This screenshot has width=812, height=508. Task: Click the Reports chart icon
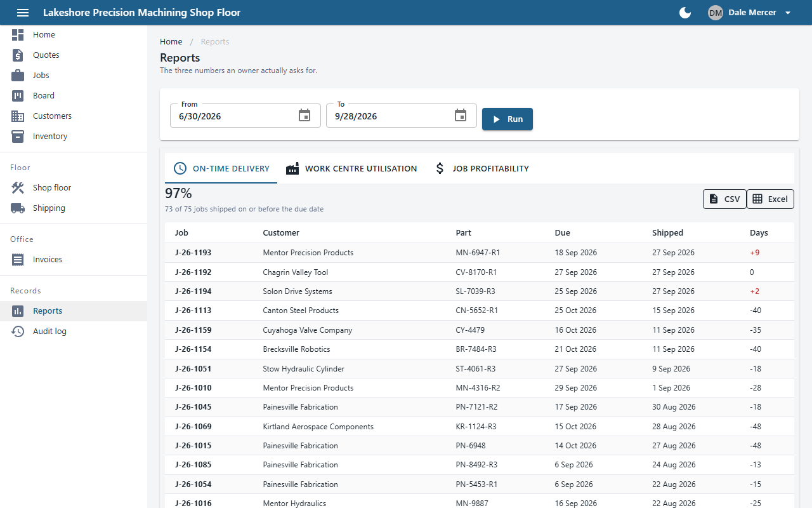(18, 311)
